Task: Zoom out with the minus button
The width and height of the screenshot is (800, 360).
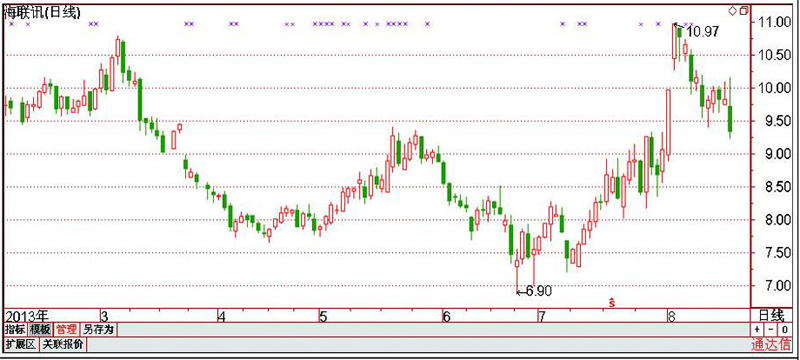Action: pyautogui.click(x=771, y=330)
